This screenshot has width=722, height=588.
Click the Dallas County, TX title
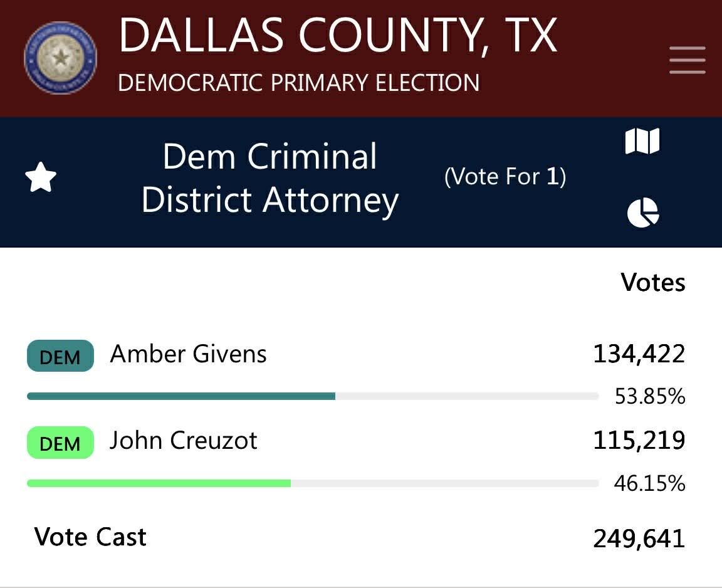pos(338,36)
